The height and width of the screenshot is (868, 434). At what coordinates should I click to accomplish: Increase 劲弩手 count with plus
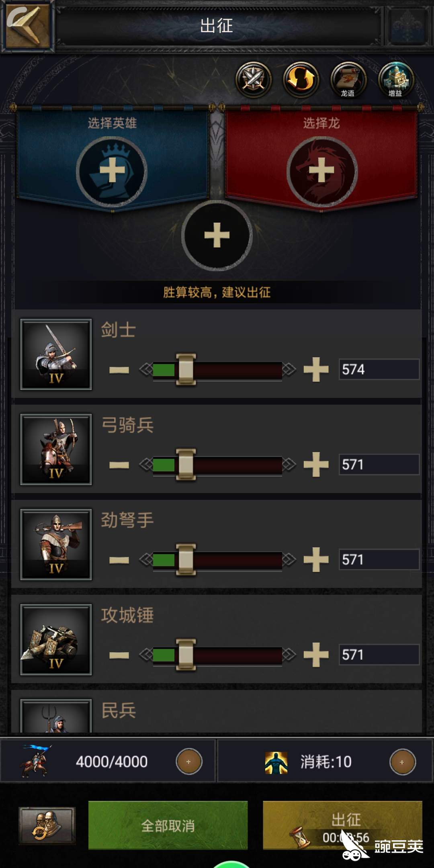click(x=316, y=559)
